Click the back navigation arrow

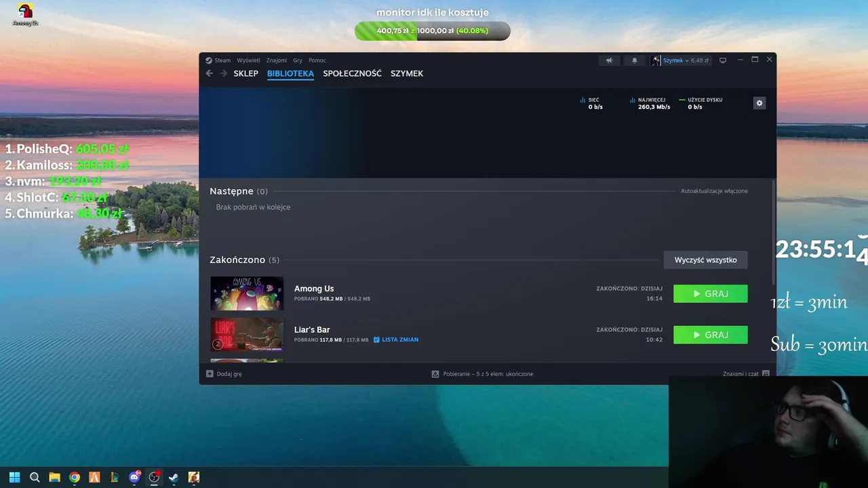click(209, 73)
